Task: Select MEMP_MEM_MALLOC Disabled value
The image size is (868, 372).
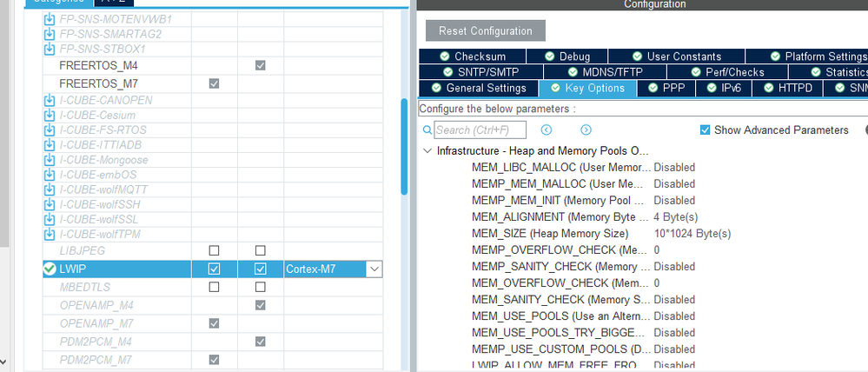Action: point(674,183)
